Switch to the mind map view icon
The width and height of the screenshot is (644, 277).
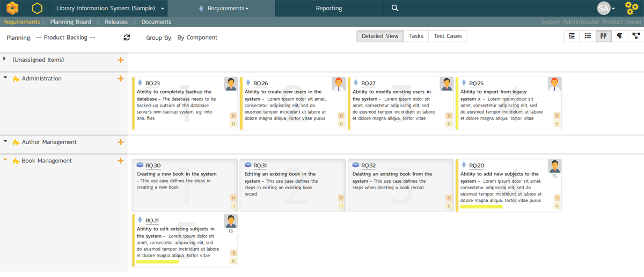coord(636,36)
